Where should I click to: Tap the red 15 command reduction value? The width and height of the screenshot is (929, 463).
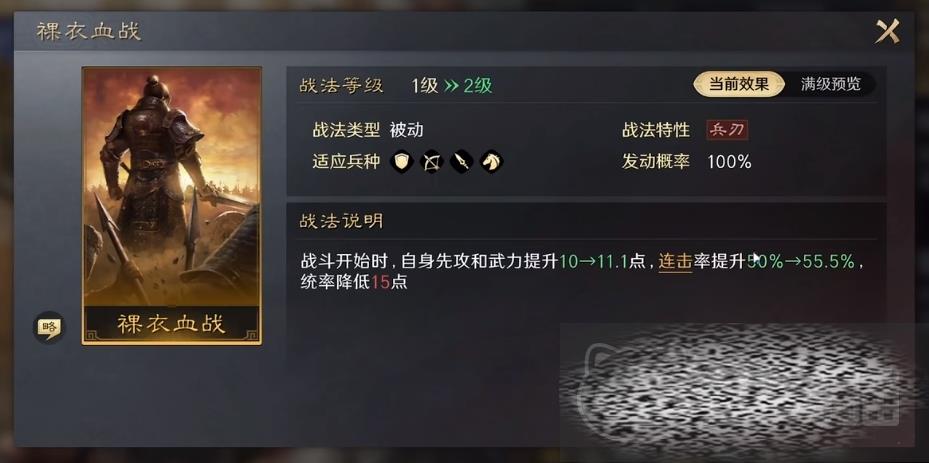pyautogui.click(x=380, y=282)
